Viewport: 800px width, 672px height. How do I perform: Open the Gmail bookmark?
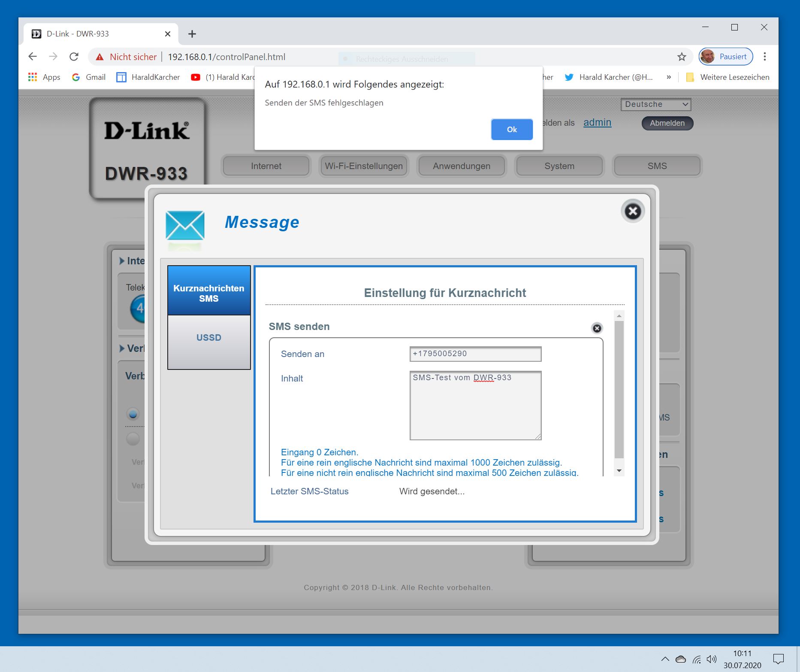pos(89,77)
